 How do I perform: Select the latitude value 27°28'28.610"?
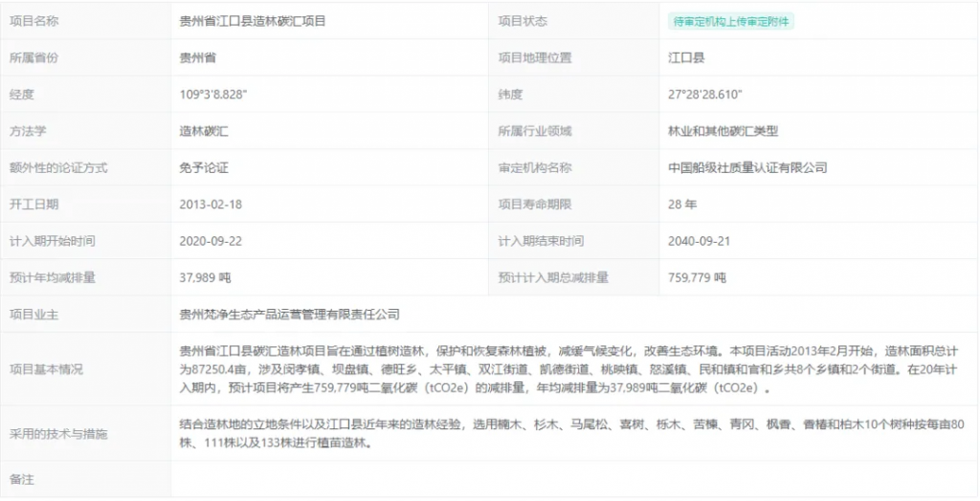[x=705, y=95]
